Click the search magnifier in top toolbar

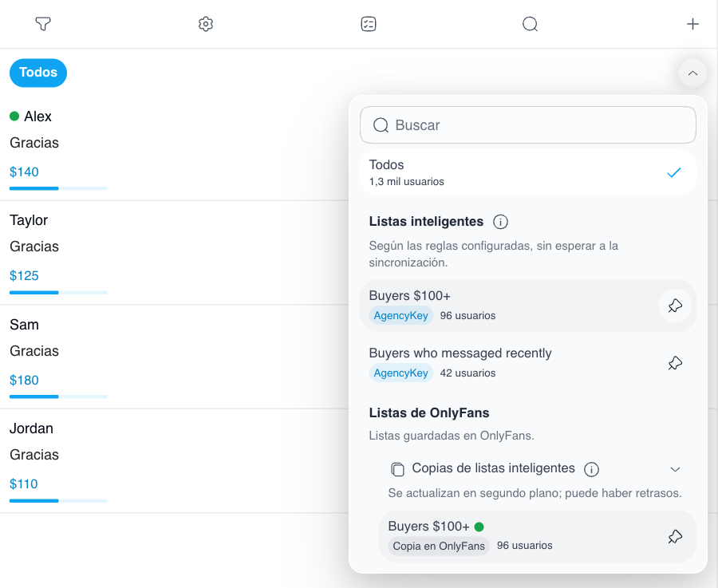530,24
